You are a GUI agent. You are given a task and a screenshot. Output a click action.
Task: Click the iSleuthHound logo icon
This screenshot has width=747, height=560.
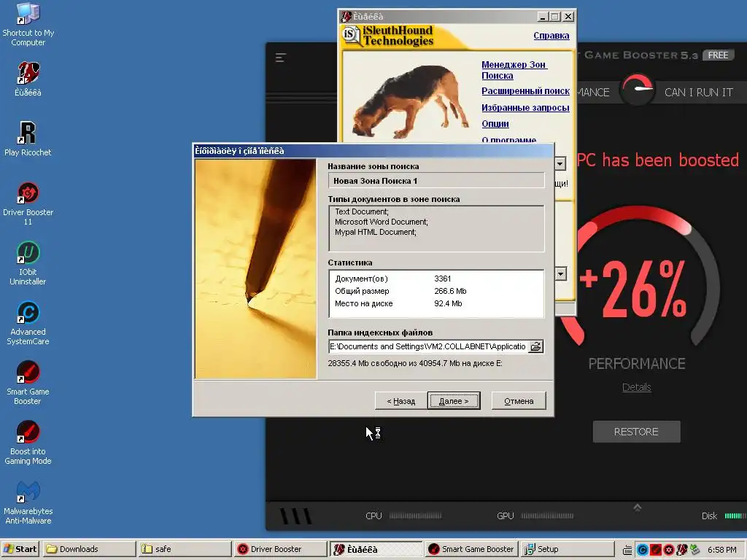click(352, 35)
